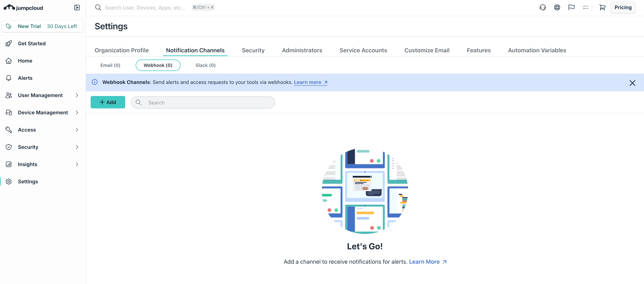Switch to Slack (0) channel filter

(205, 65)
